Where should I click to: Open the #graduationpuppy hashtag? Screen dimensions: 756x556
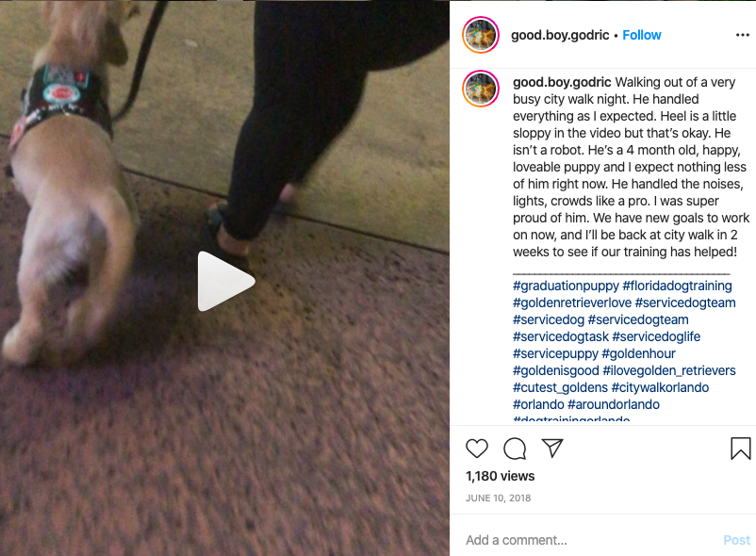click(566, 286)
